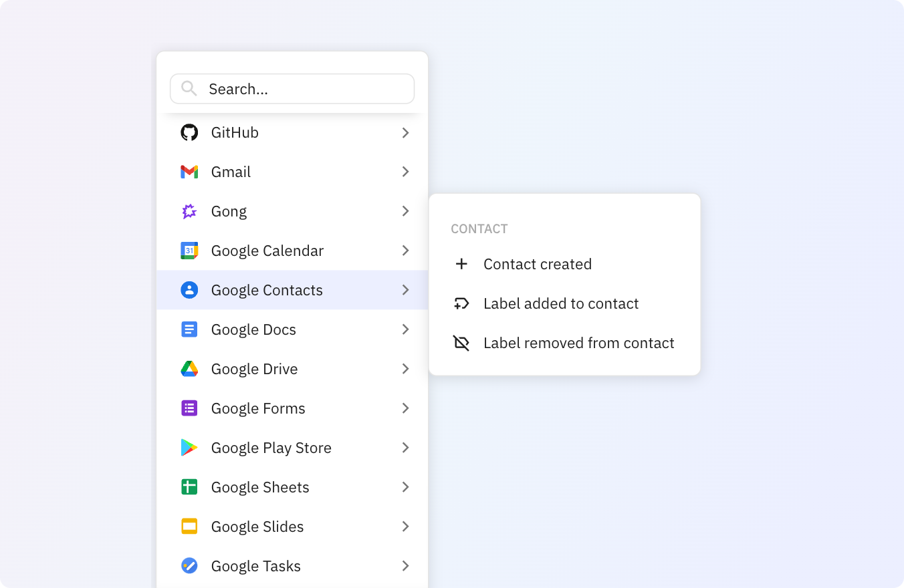
Task: Expand the Gmail row chevron
Action: 405,172
